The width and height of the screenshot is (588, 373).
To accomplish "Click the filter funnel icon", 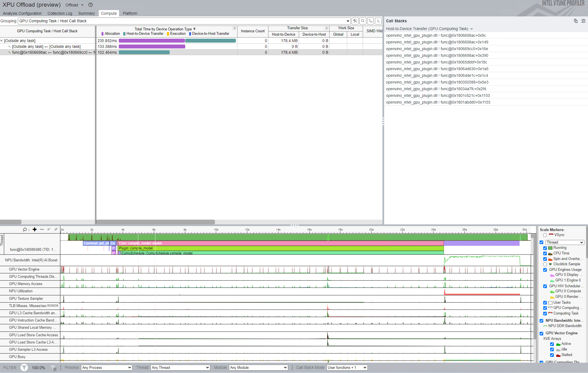I will pos(24,367).
